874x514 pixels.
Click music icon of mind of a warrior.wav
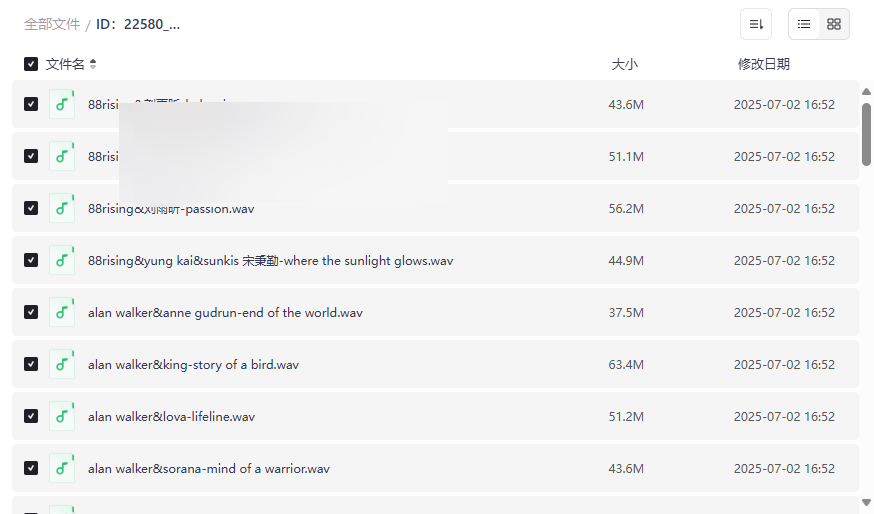62,468
